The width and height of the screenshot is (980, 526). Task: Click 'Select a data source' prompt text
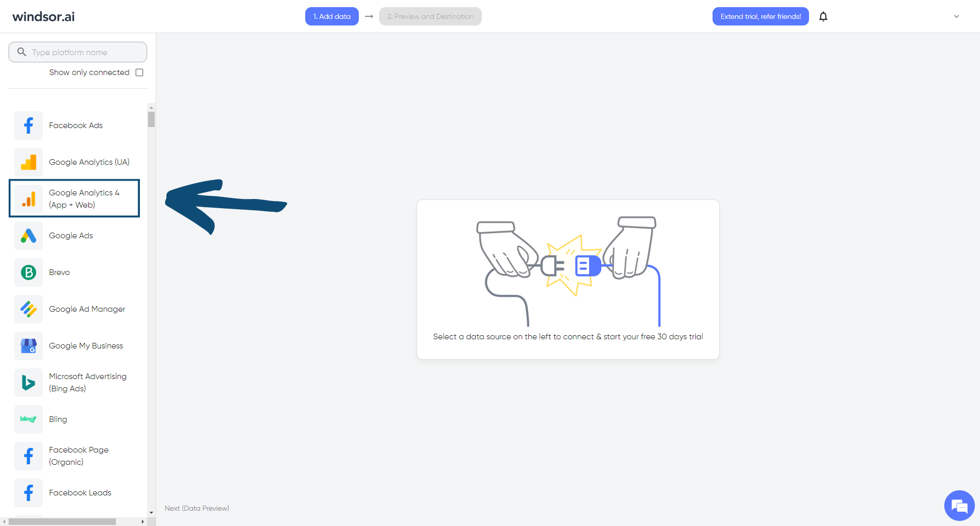coord(568,337)
